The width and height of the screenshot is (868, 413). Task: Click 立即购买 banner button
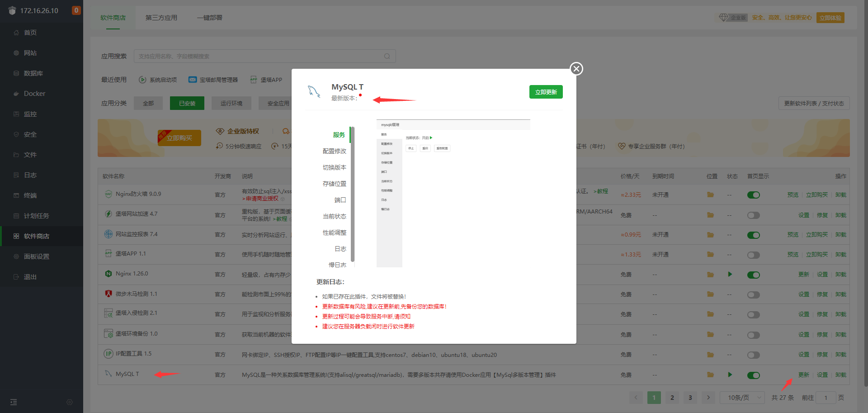click(179, 138)
